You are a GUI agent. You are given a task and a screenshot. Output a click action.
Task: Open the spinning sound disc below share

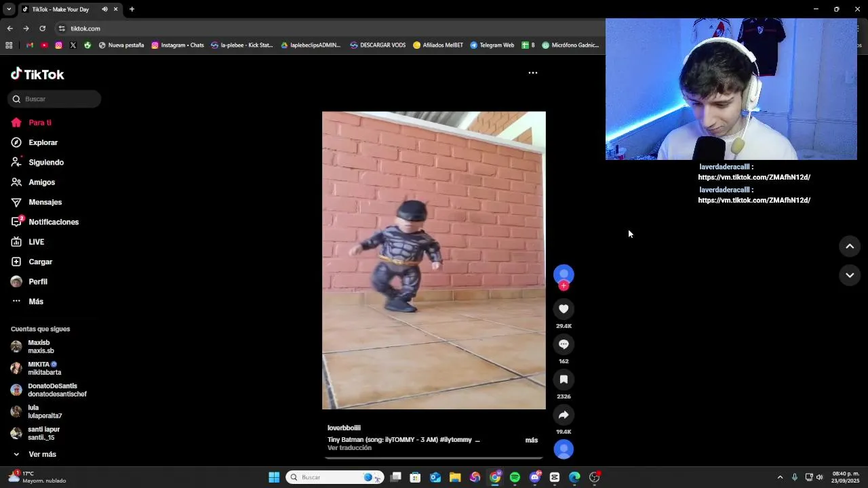(x=564, y=449)
